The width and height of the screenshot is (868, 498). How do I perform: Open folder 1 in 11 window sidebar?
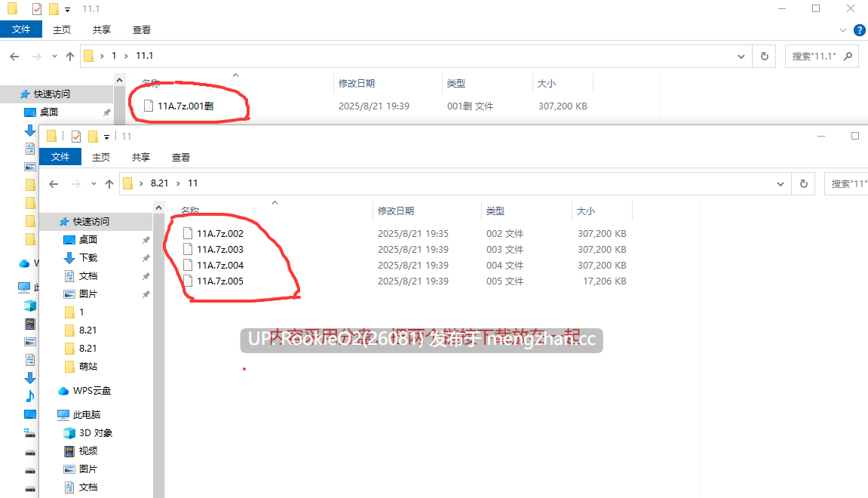coord(81,312)
